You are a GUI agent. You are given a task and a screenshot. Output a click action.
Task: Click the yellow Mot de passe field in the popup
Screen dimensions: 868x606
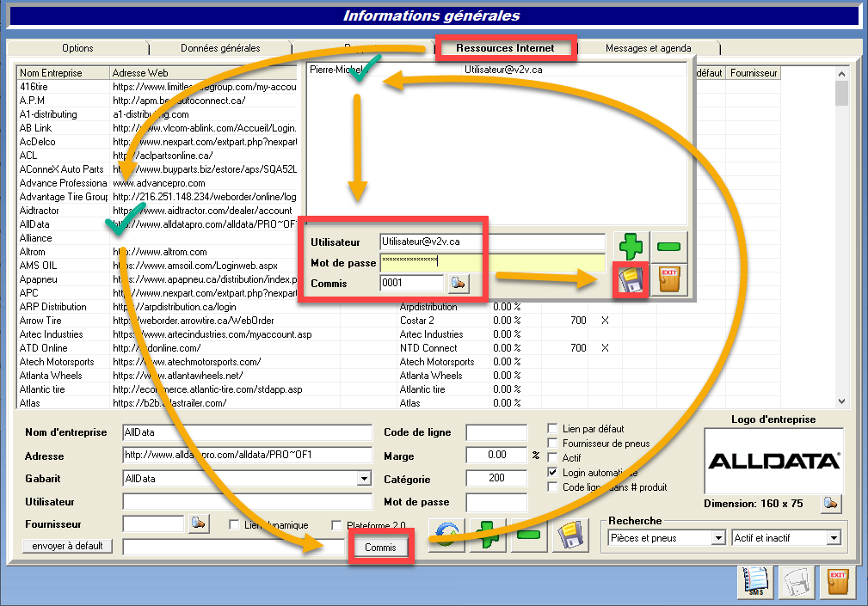(x=493, y=263)
